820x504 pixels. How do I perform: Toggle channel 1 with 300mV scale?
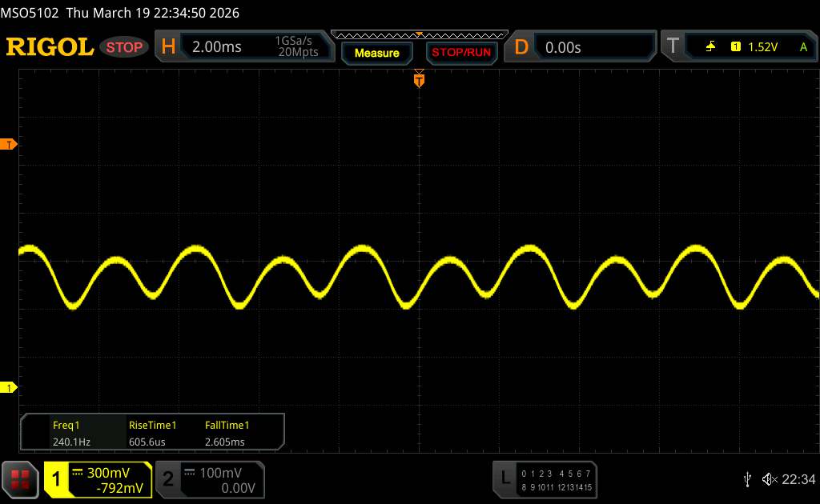[98, 479]
